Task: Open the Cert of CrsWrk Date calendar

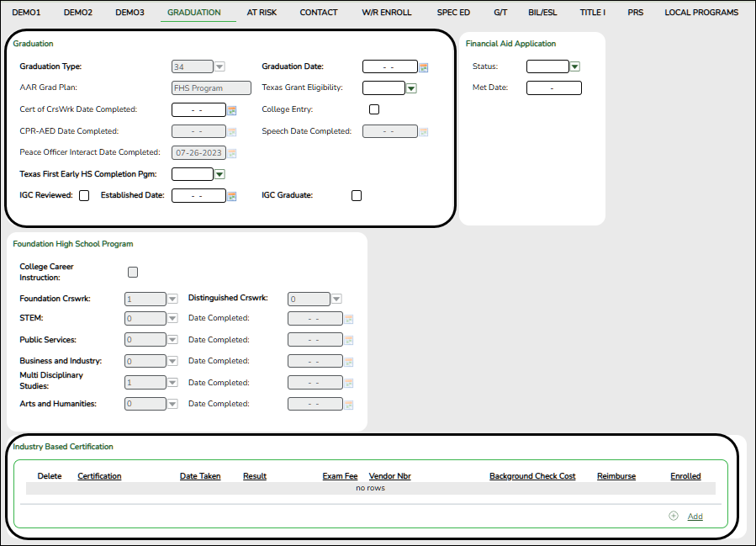Action: coord(233,109)
